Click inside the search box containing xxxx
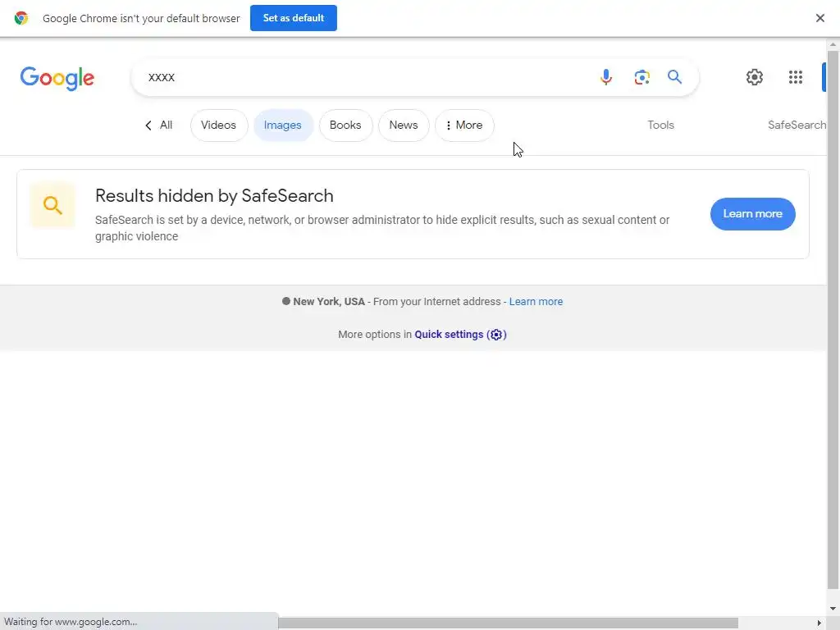The image size is (840, 630). click(x=361, y=77)
